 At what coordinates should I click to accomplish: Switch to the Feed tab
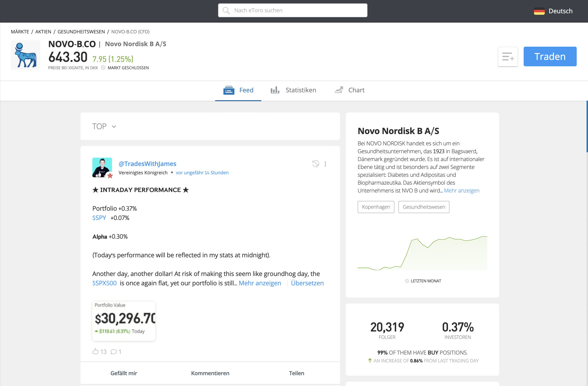[x=238, y=90]
